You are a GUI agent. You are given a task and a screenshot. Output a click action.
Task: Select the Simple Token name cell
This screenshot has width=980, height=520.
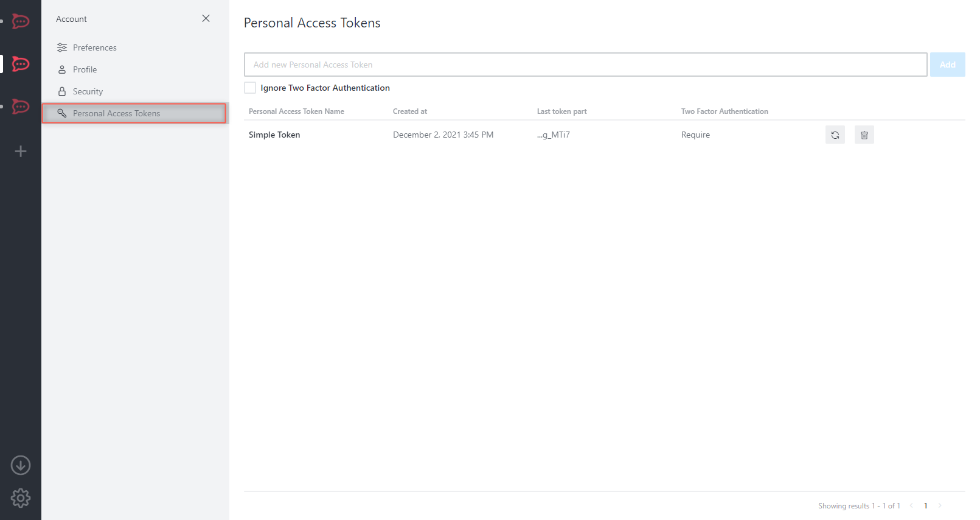[x=274, y=135]
